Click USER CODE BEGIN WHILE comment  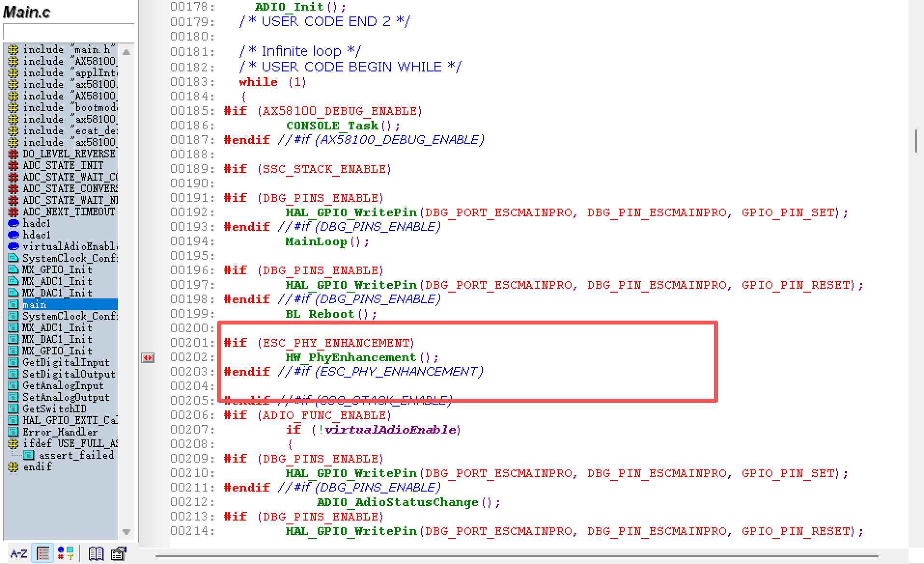click(x=350, y=67)
